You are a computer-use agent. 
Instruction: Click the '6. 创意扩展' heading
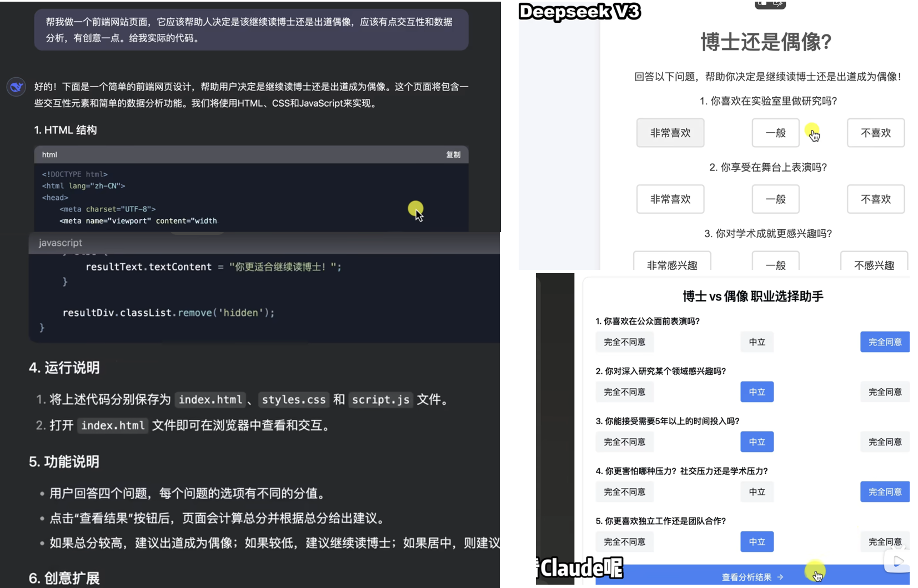click(64, 579)
